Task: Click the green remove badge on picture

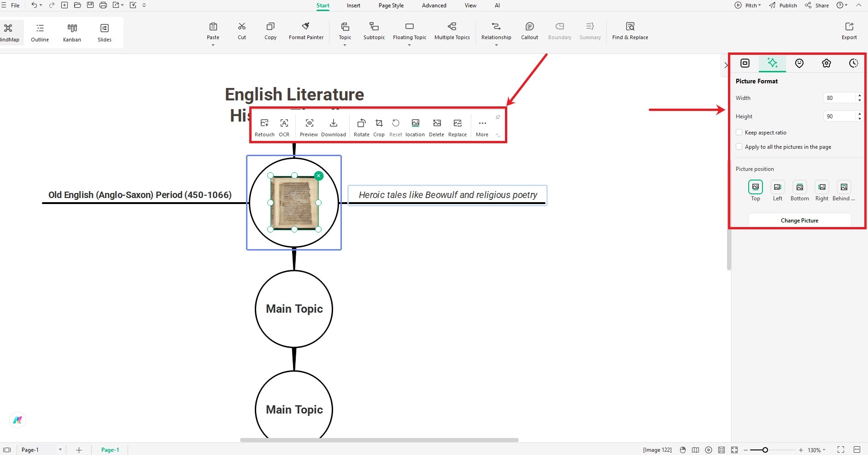Action: [x=318, y=176]
